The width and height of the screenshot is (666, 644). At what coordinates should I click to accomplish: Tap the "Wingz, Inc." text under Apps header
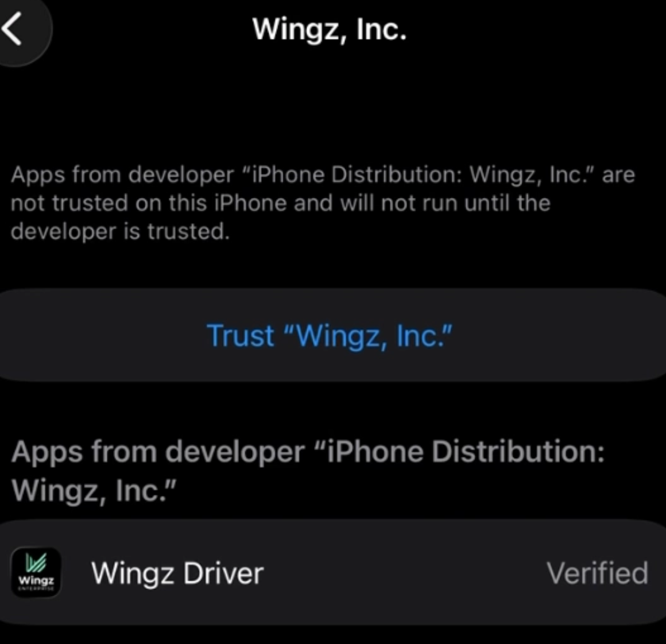click(x=94, y=490)
